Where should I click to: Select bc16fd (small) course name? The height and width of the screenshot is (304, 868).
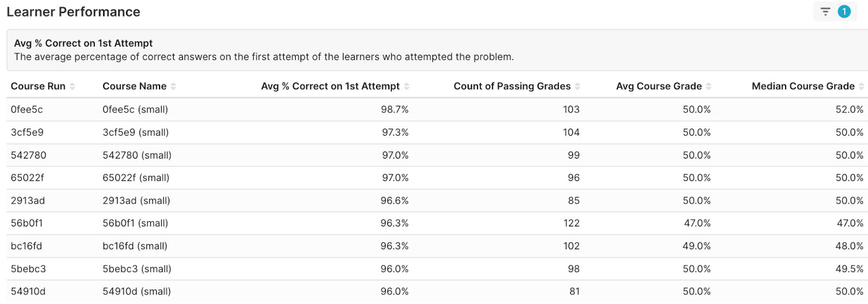click(x=135, y=246)
